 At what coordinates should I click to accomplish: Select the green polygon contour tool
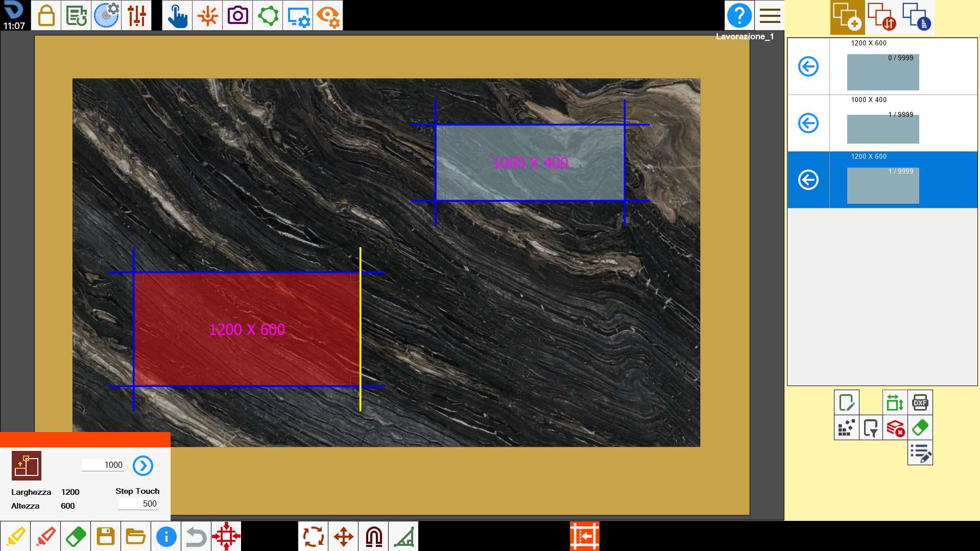coord(268,15)
